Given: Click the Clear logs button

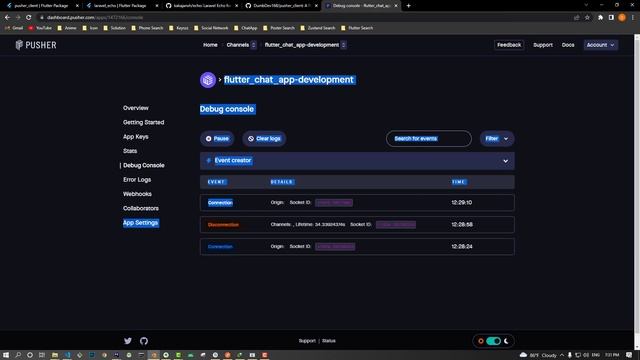Looking at the screenshot, I should click(264, 139).
